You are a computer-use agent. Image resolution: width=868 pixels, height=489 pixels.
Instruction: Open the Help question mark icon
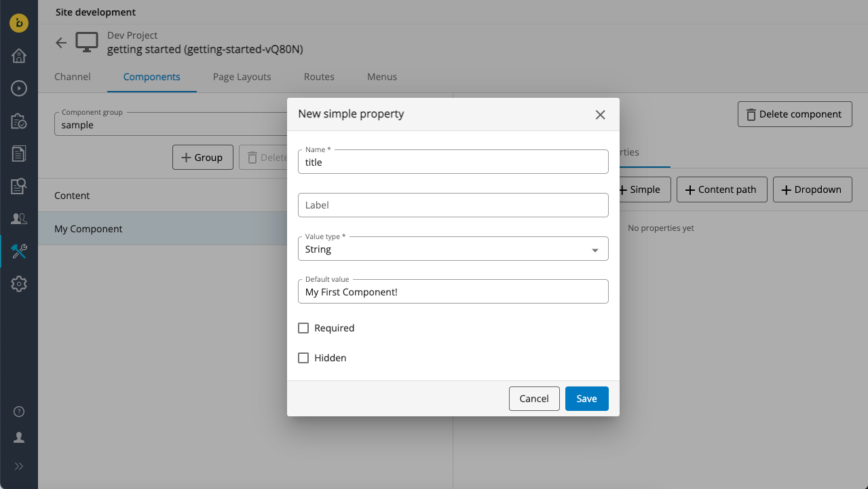[19, 412]
